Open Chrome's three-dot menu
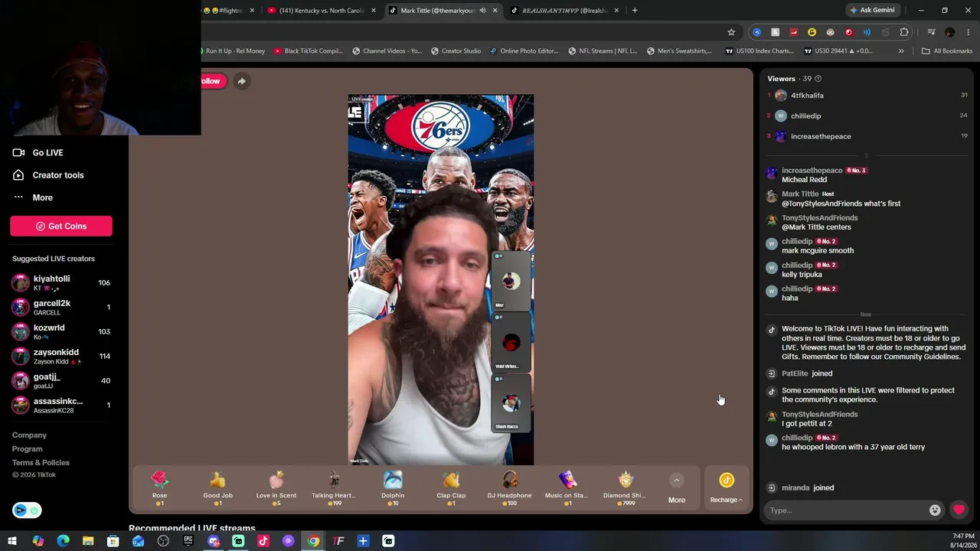Viewport: 980px width, 551px height. point(969,32)
